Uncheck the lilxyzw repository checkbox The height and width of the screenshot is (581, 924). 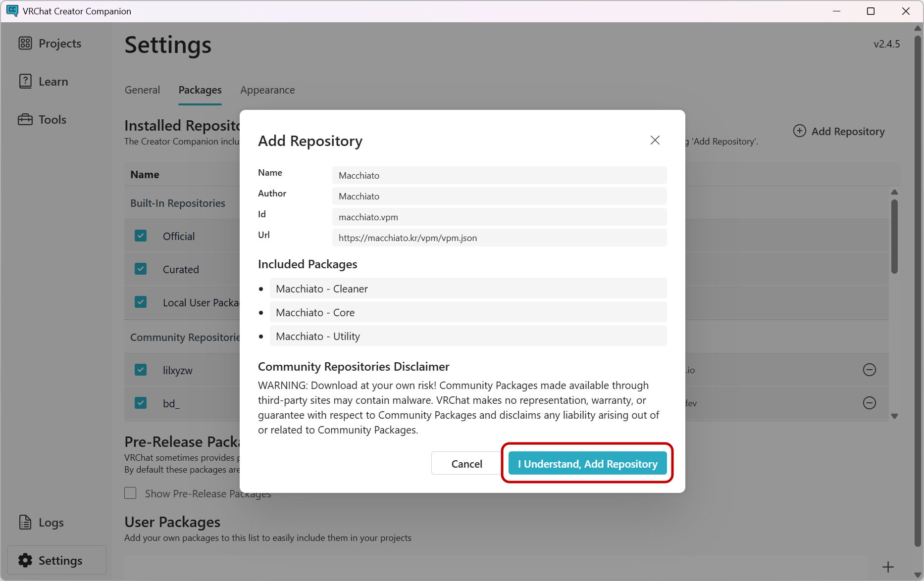coord(141,370)
